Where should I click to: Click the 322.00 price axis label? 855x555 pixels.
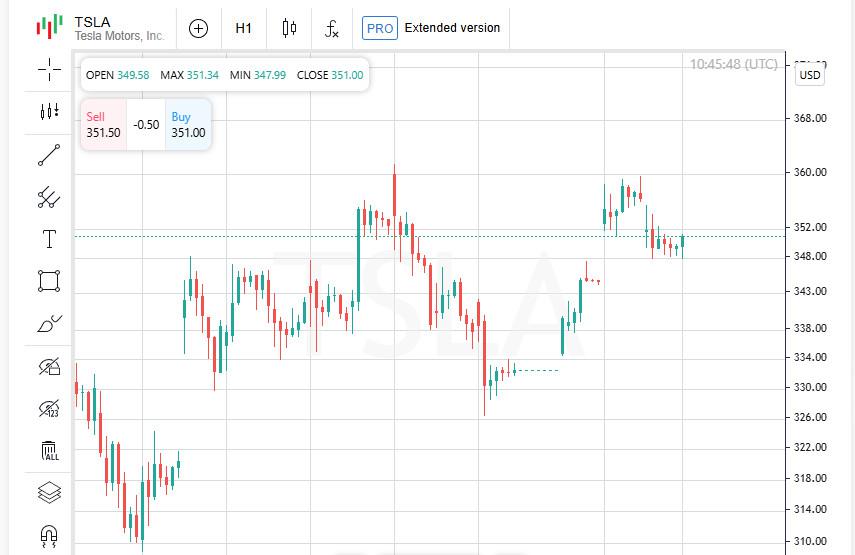pyautogui.click(x=810, y=448)
